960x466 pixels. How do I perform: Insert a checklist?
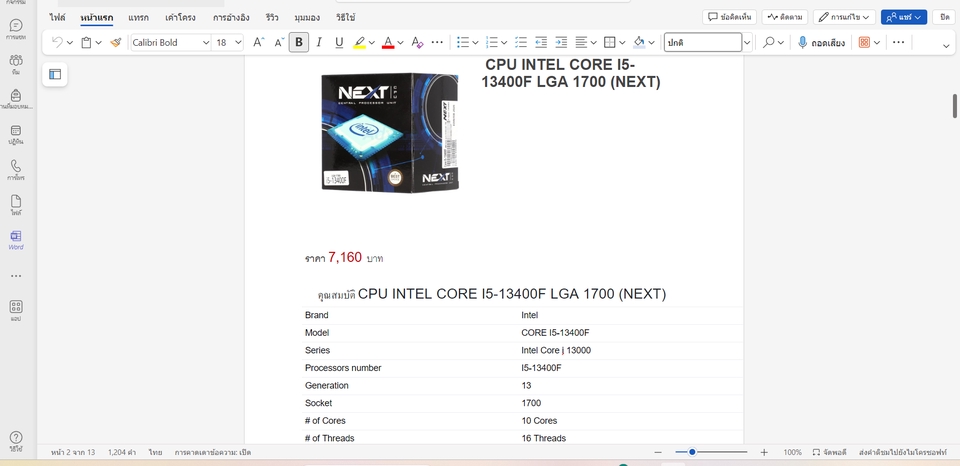coord(521,42)
